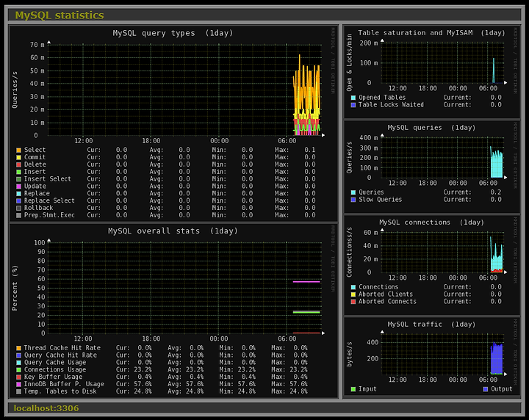The height and width of the screenshot is (420, 529).
Task: Click the Insert Select legend swatch
Action: 18,179
